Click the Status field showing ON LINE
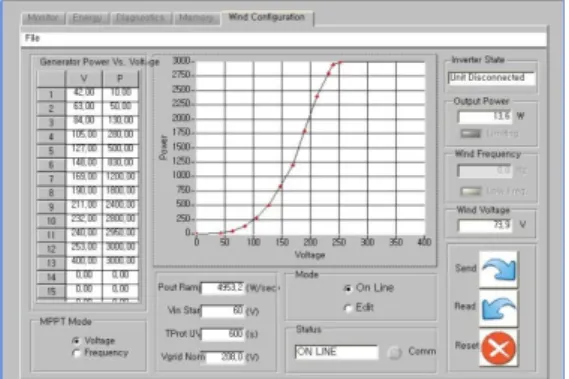569x379 pixels. pos(336,352)
